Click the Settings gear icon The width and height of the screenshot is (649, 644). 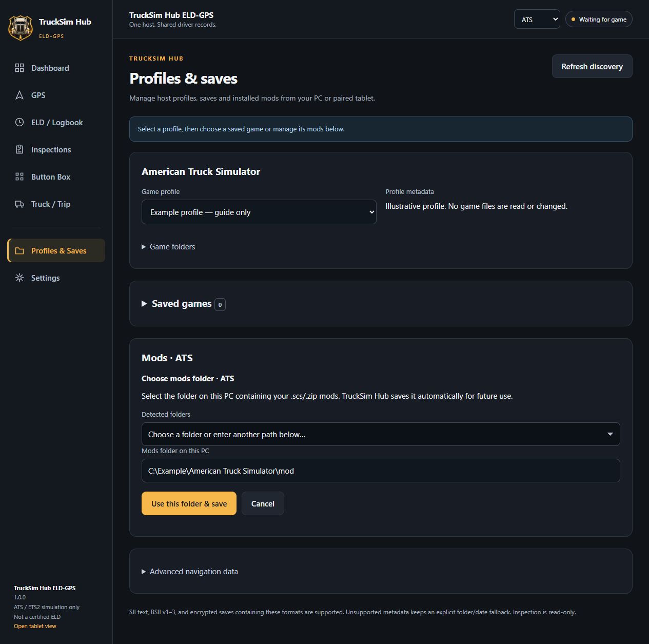tap(19, 278)
